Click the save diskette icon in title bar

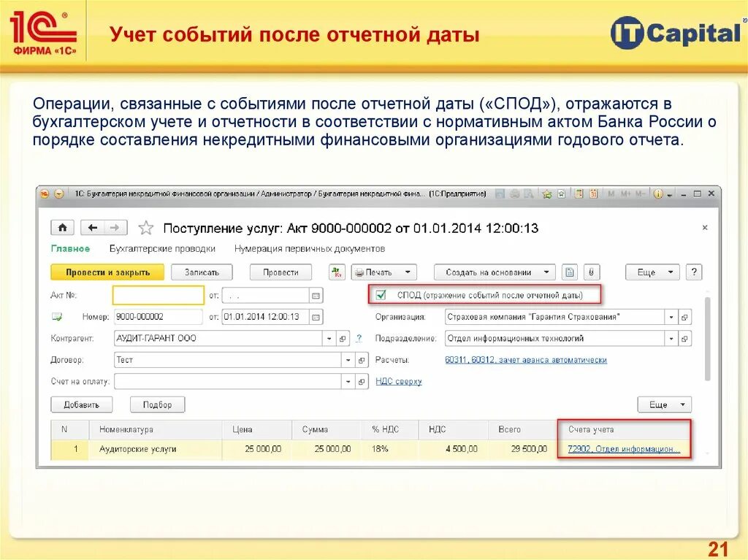coord(500,194)
